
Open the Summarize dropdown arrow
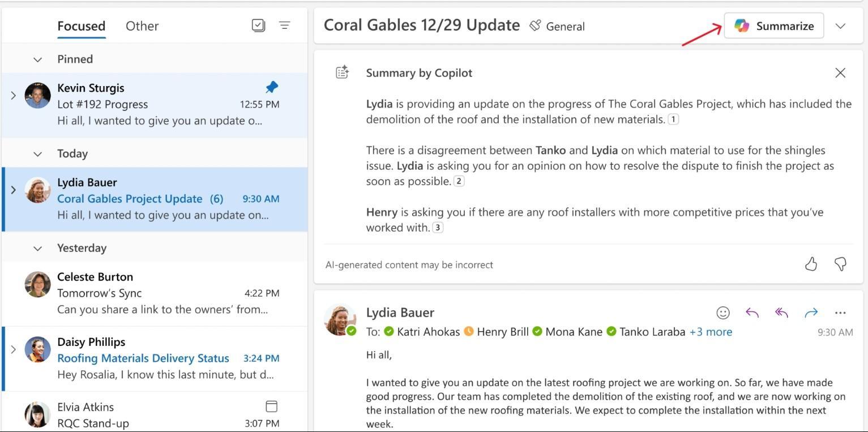(841, 25)
